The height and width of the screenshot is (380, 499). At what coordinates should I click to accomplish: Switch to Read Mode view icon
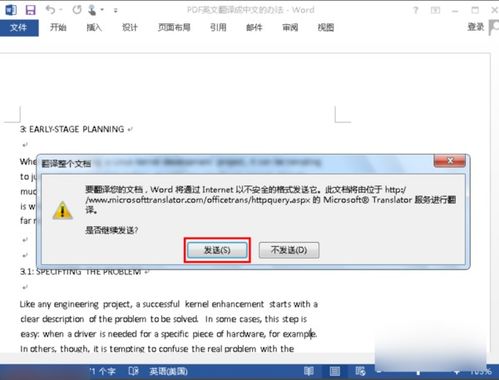309,371
